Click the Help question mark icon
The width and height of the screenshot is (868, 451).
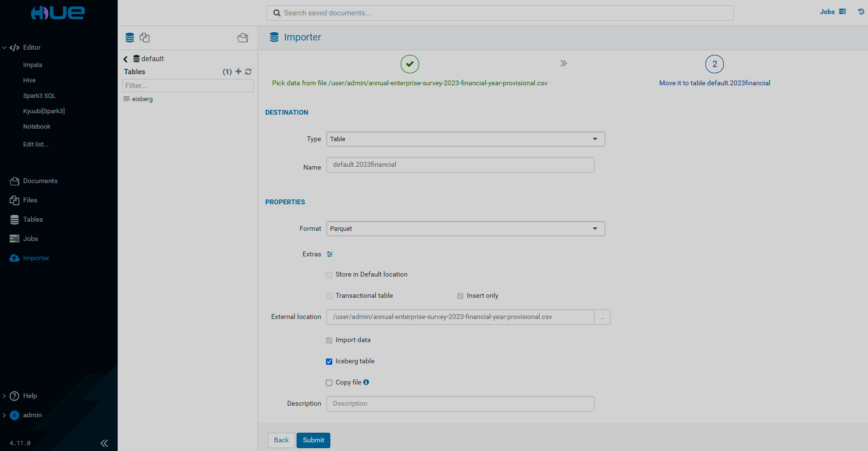14,396
